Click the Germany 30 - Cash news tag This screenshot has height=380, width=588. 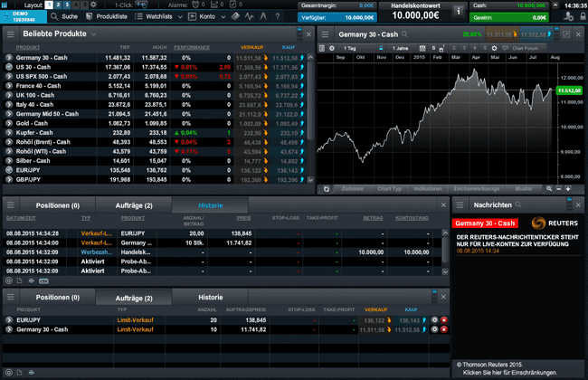coord(485,223)
